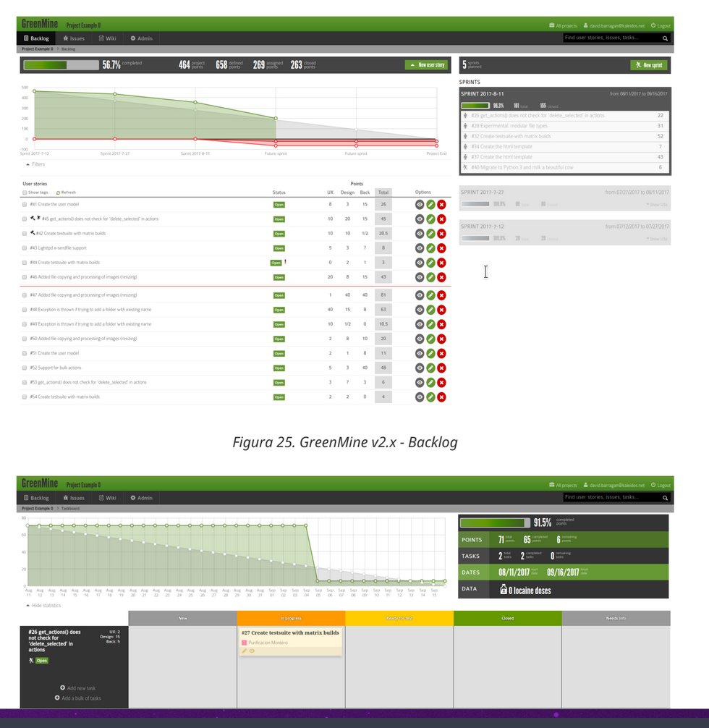The height and width of the screenshot is (728, 709).
Task: Click Project Example 0 breadcrumb in Backlog
Action: click(x=37, y=48)
